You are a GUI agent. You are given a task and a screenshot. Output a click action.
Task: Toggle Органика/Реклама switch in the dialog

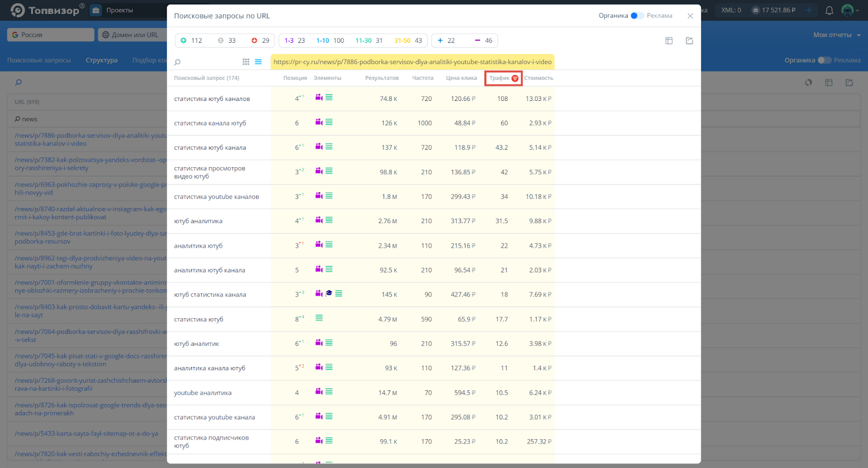[637, 16]
